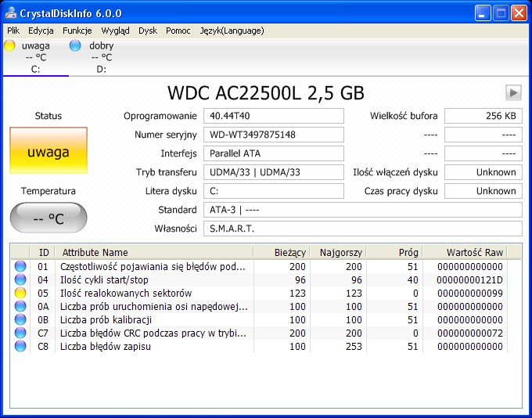Click the disk title WDC AC22500L 2,5 GB
Image resolution: width=532 pixels, height=418 pixels.
pyautogui.click(x=266, y=92)
